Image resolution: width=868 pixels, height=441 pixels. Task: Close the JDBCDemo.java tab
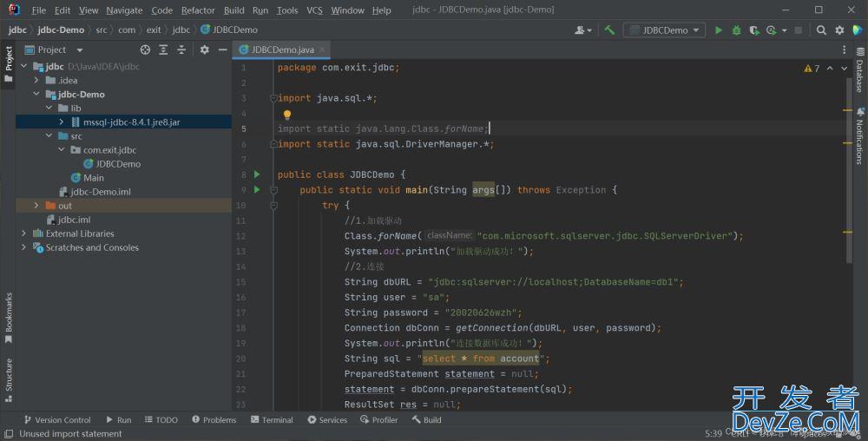(322, 49)
